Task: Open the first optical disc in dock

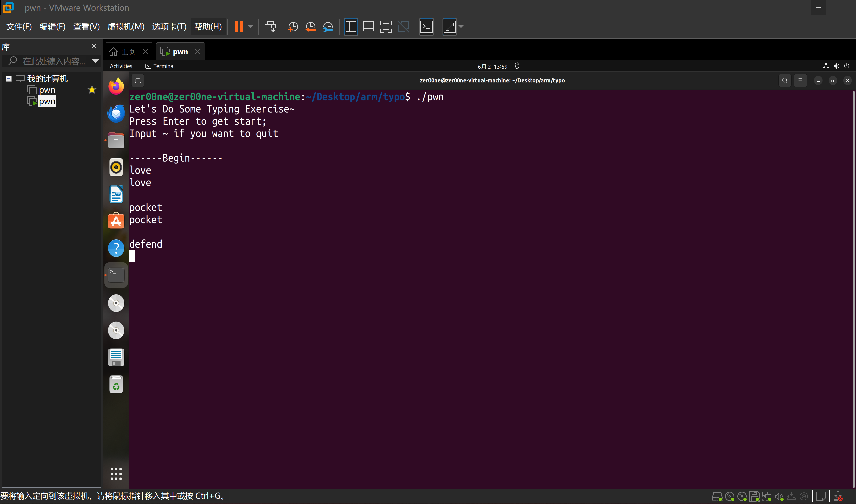Action: 116,303
